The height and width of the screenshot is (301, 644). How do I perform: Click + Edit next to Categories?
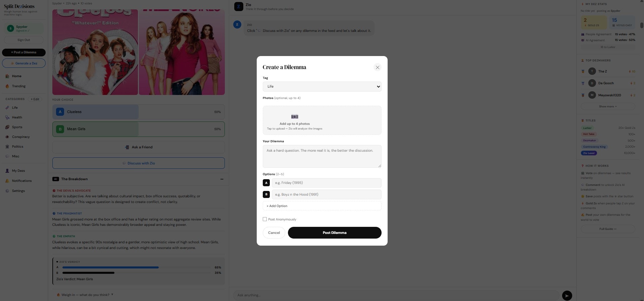[35, 99]
